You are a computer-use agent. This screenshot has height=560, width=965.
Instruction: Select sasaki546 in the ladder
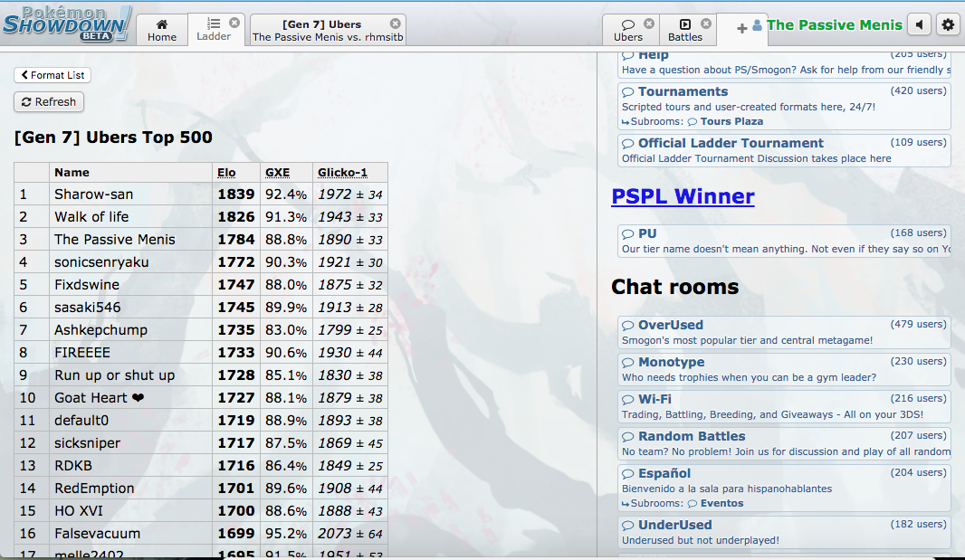[x=88, y=308]
